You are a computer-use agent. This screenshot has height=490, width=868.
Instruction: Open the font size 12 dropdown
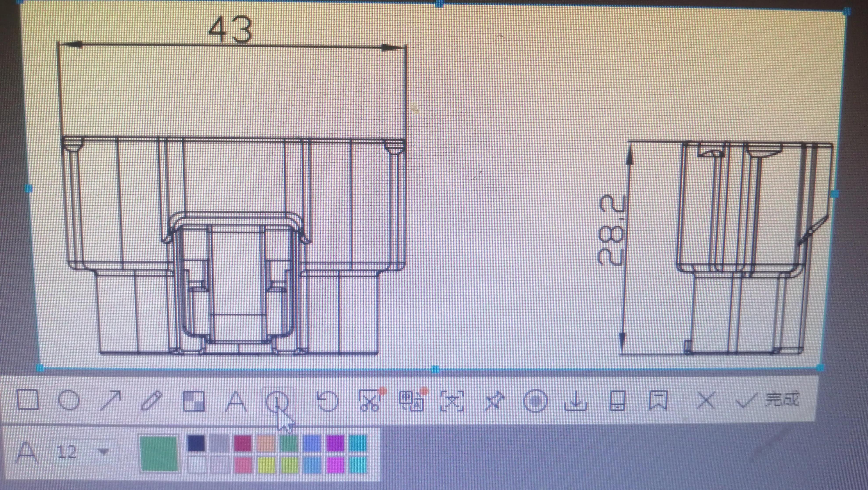103,451
